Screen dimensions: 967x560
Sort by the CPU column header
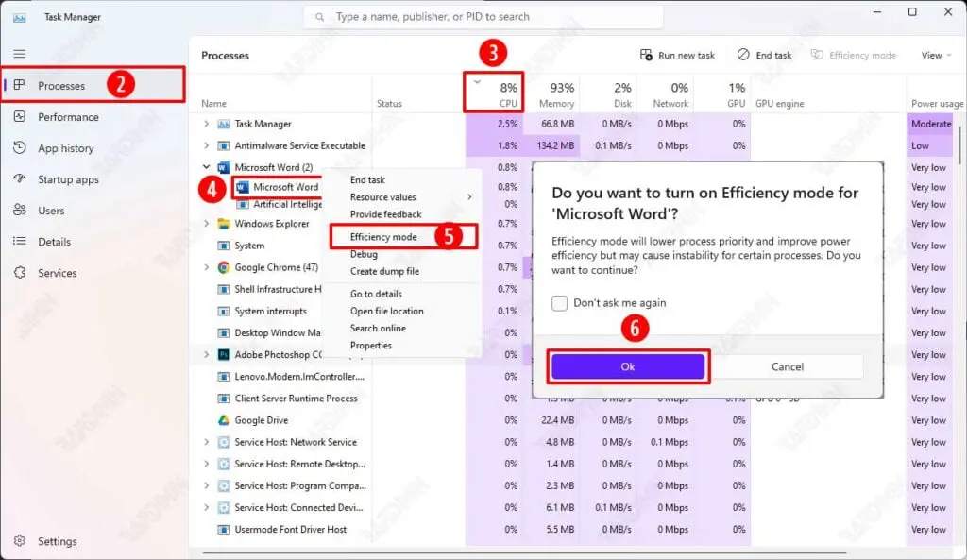click(x=494, y=93)
